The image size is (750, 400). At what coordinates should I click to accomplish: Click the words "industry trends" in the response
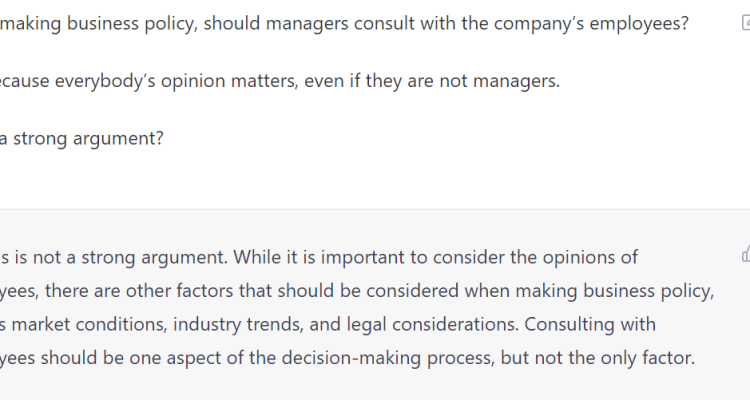pyautogui.click(x=238, y=324)
